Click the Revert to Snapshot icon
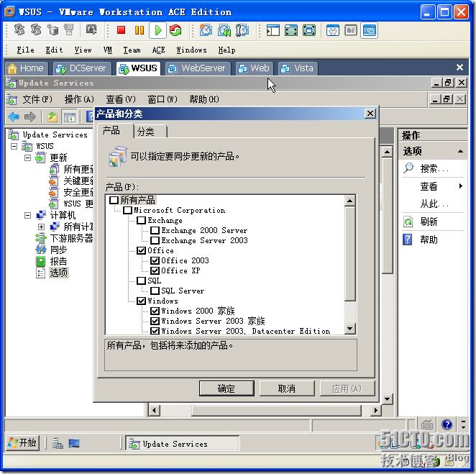The image size is (476, 474). (224, 30)
